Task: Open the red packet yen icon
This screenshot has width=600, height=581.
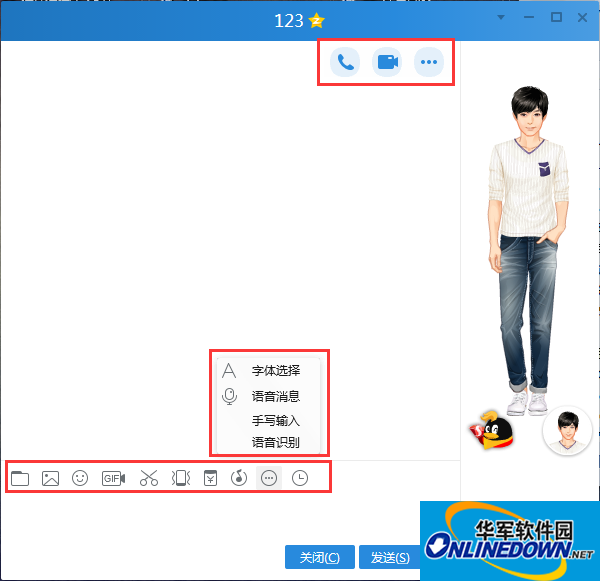Action: point(210,478)
